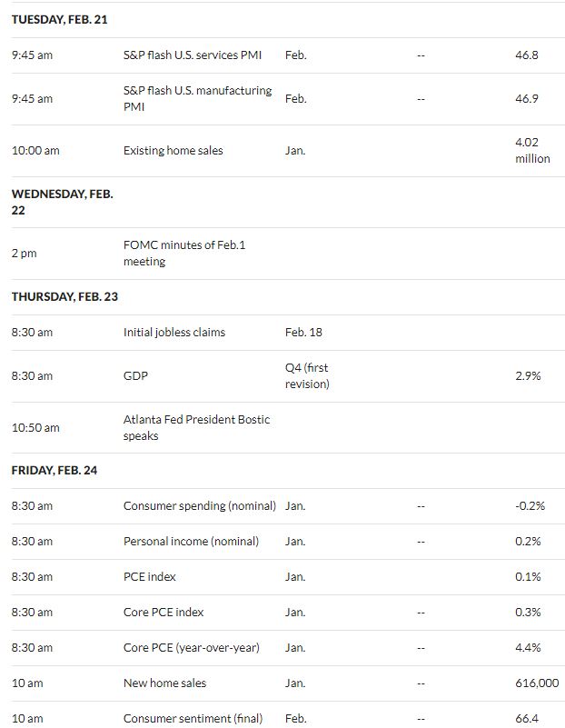Screen dimensions: 565x728
Task: Click the 4.02 million previous value
Action: pos(532,151)
